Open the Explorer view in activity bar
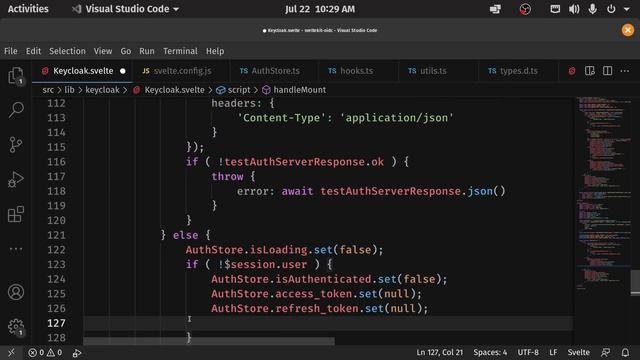The width and height of the screenshot is (640, 360). click(16, 76)
